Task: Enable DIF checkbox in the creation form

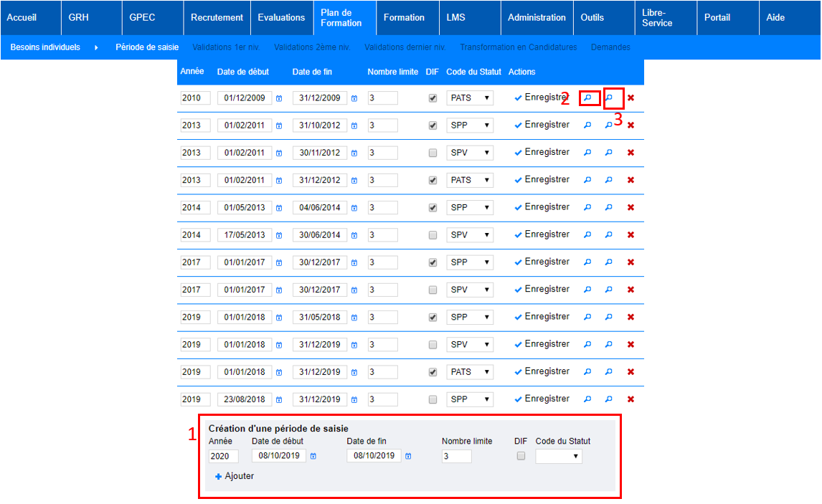Action: coord(521,456)
